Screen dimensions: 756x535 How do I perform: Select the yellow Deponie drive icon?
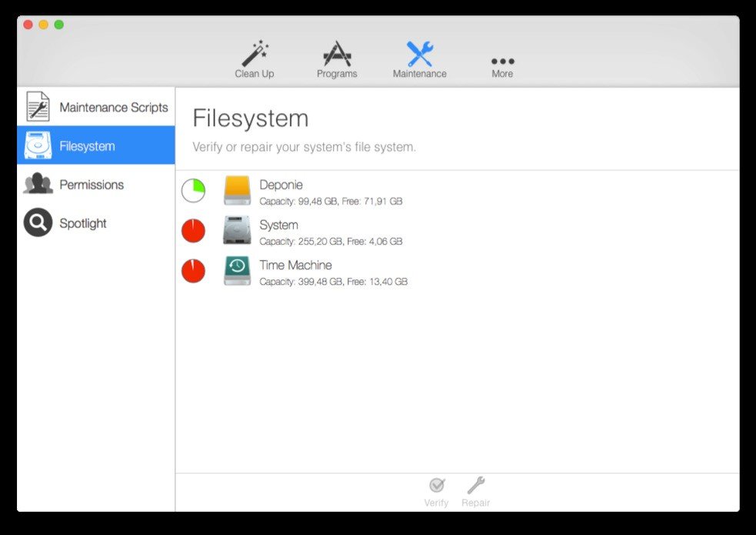[237, 191]
